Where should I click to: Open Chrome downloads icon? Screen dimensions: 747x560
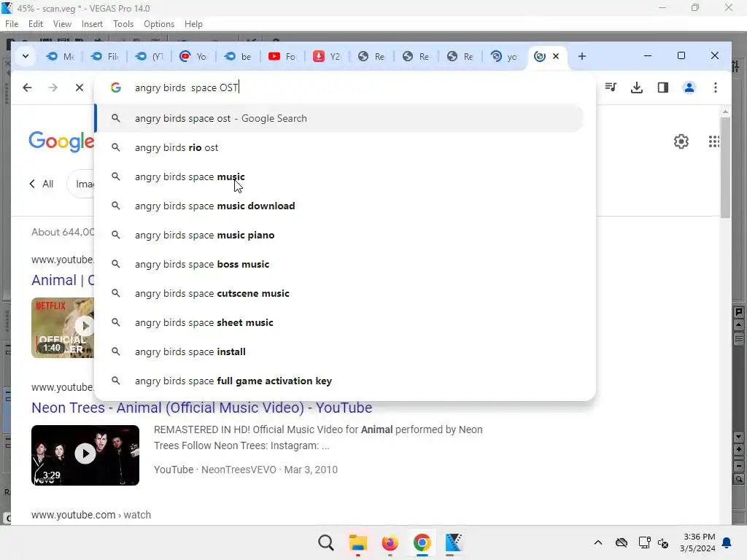coord(636,87)
